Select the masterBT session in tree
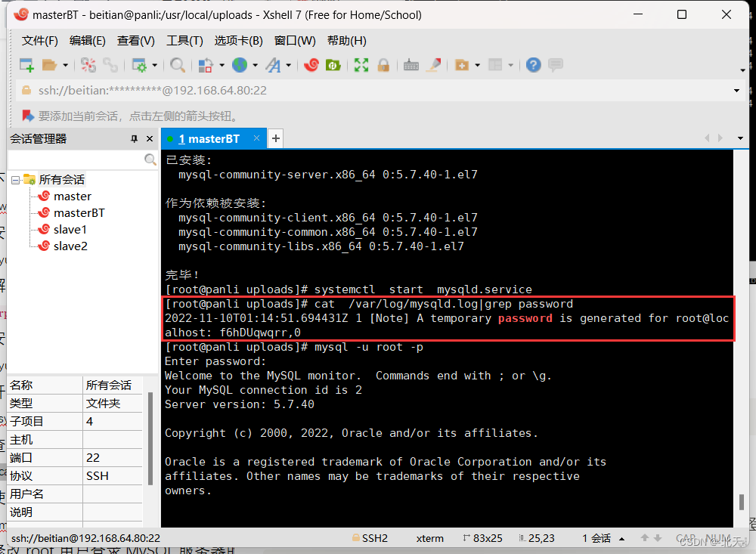This screenshot has width=756, height=554. (79, 212)
